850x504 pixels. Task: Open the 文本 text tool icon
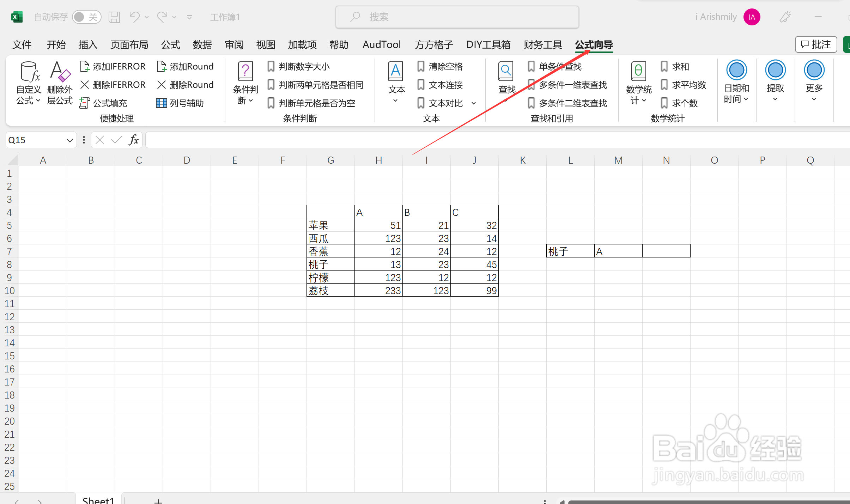click(396, 83)
